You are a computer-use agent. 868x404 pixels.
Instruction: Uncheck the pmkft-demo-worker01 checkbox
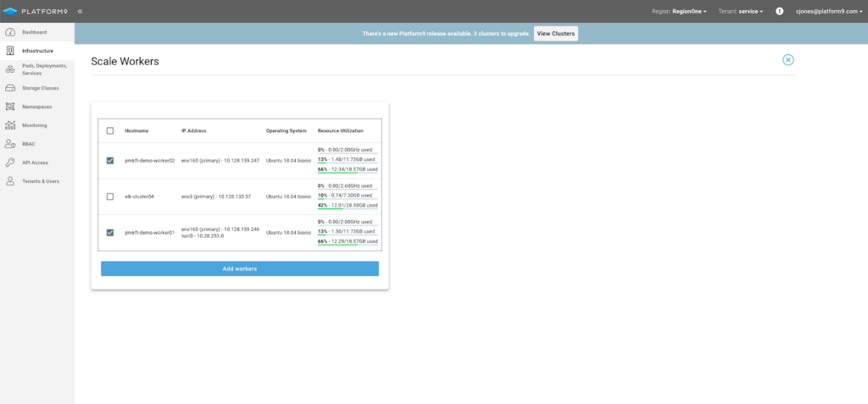coord(110,232)
